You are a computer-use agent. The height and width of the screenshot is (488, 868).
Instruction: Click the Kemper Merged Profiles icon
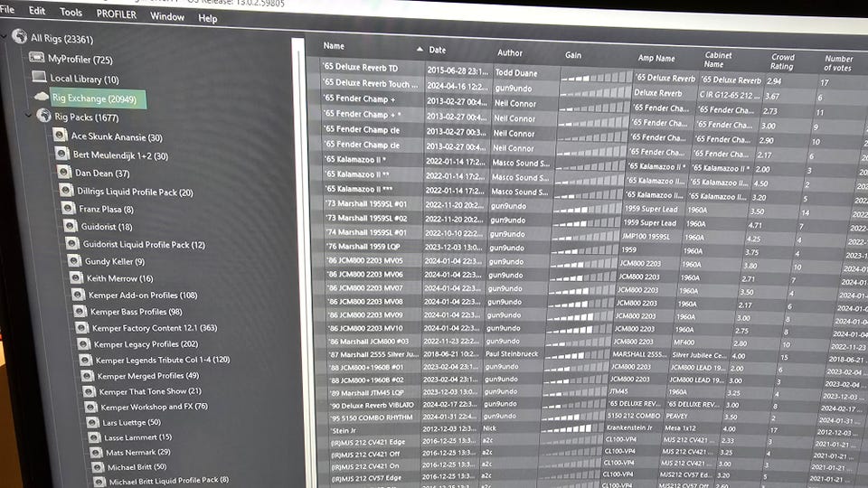[87, 376]
